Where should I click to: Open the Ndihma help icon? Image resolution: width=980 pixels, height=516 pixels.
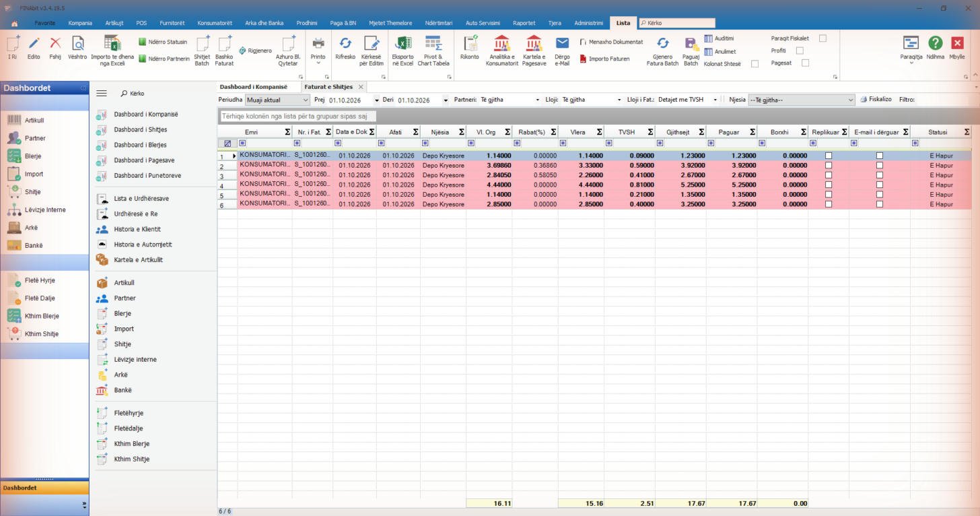tap(935, 43)
